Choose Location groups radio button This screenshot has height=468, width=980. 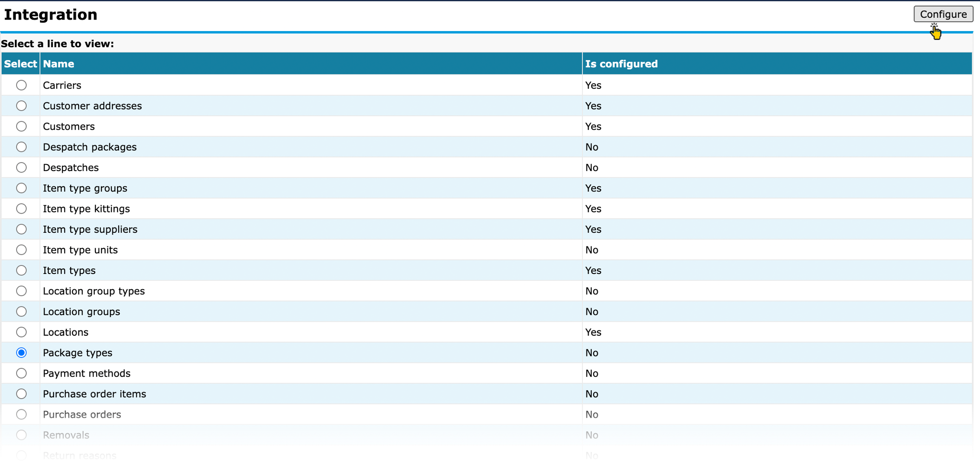(x=21, y=311)
